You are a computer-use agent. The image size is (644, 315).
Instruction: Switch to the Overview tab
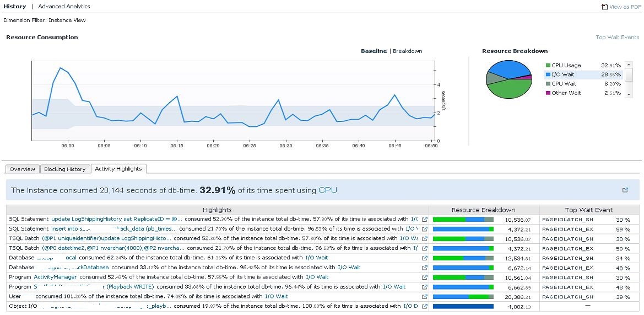pos(23,169)
